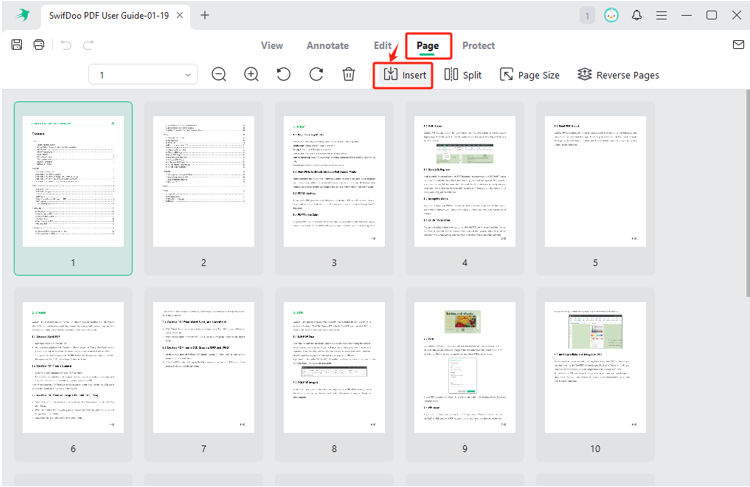Switch to the Edit tab
The height and width of the screenshot is (487, 750).
coord(383,45)
